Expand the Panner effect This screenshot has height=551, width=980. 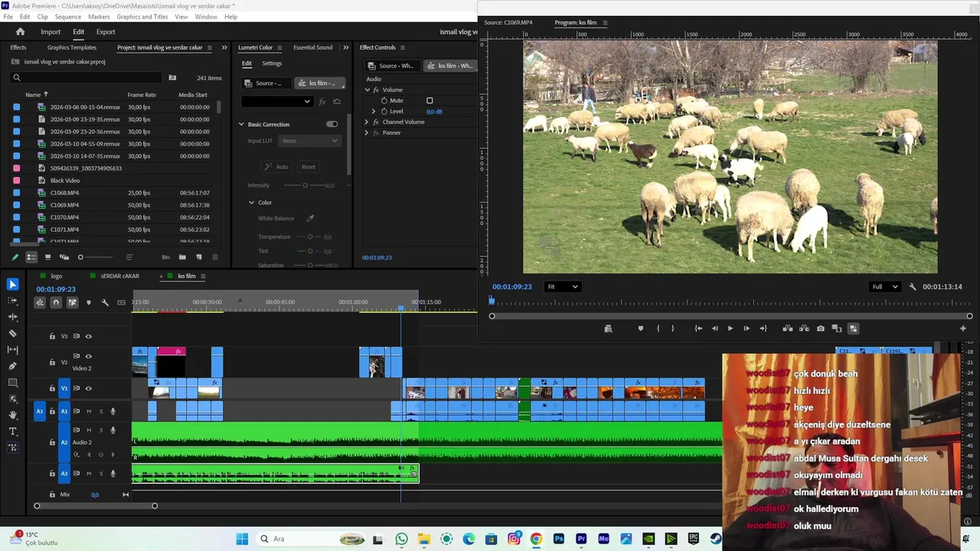(x=367, y=132)
